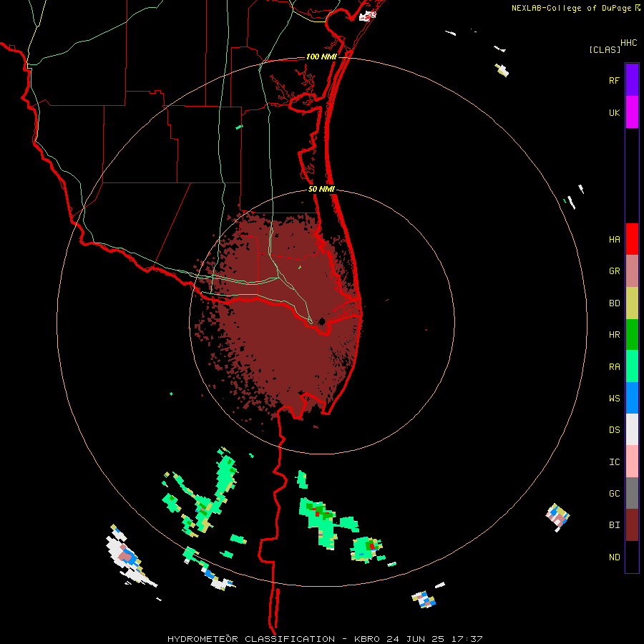Click the black radar site dot
This screenshot has width=644, height=644.
[321, 321]
